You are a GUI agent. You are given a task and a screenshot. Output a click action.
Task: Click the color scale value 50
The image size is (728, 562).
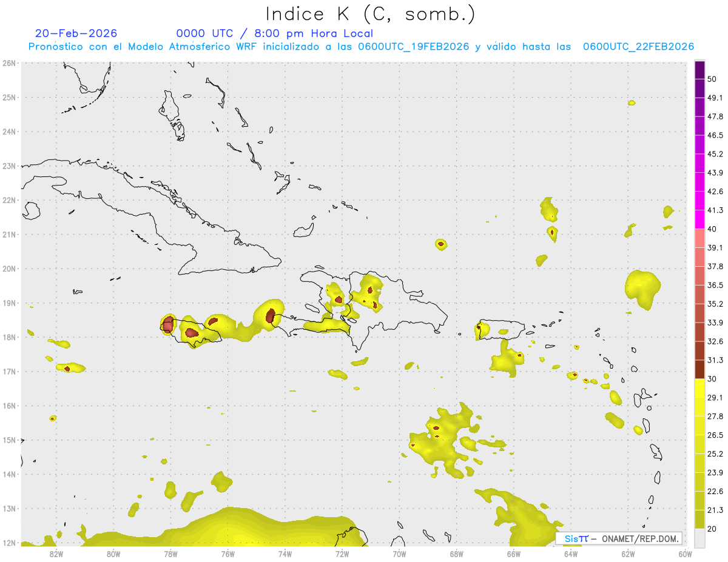(712, 79)
